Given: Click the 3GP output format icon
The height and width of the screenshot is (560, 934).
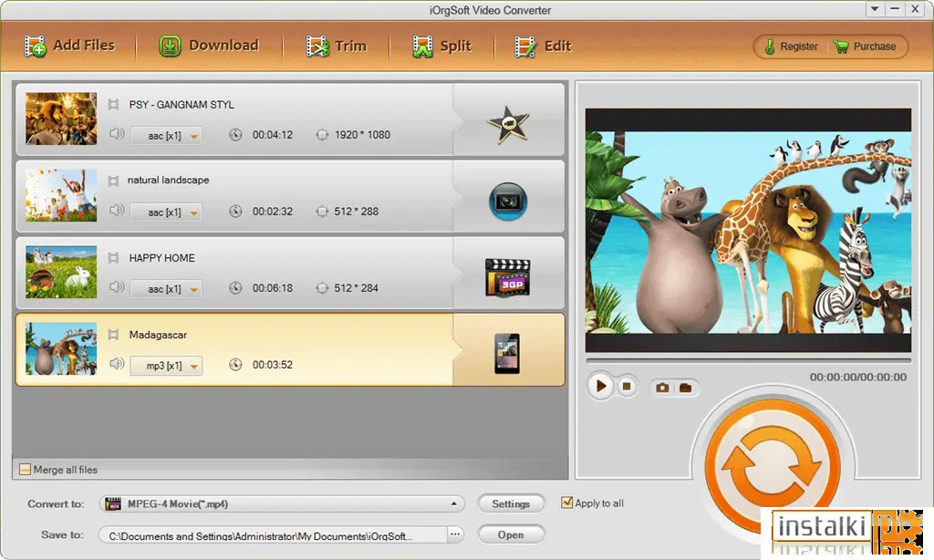Looking at the screenshot, I should (x=507, y=277).
